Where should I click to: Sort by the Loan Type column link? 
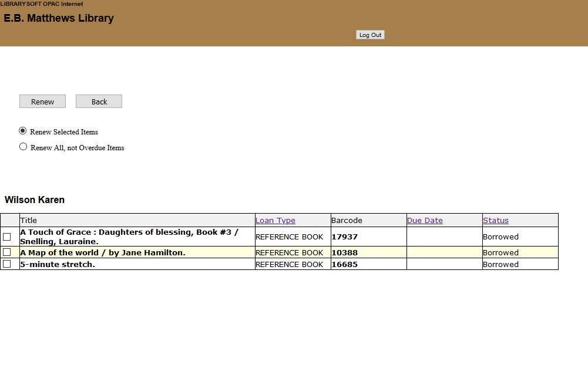pos(275,221)
